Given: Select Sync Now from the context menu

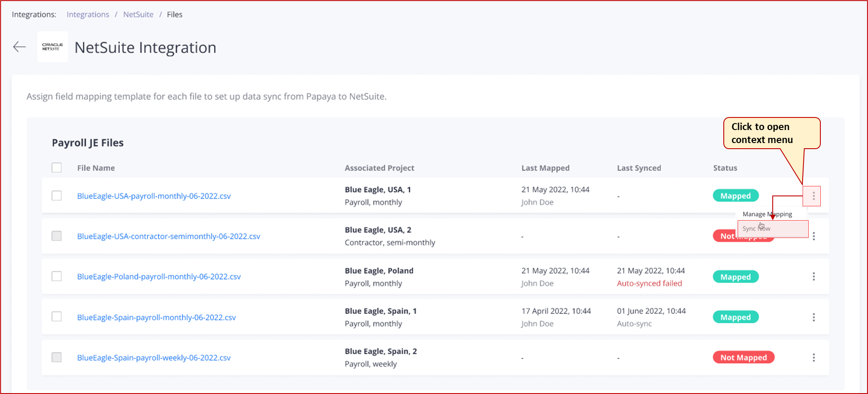Looking at the screenshot, I should click(756, 228).
